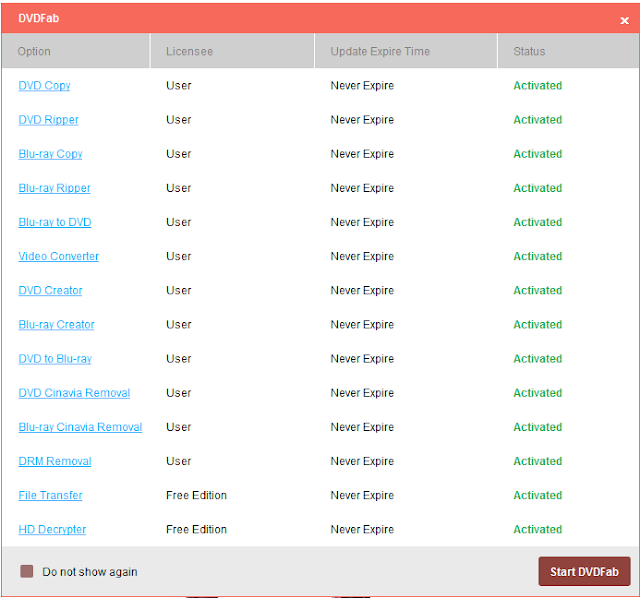Image resolution: width=640 pixels, height=598 pixels.
Task: Select the DVD to Blu-ray link
Action: tap(55, 359)
